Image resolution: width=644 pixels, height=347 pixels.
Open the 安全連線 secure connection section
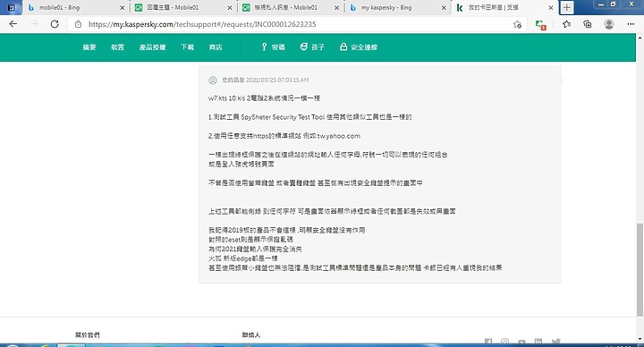[x=359, y=47]
